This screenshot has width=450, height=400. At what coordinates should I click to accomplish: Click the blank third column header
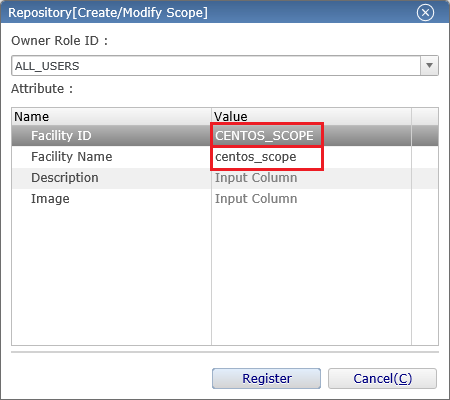[x=425, y=117]
